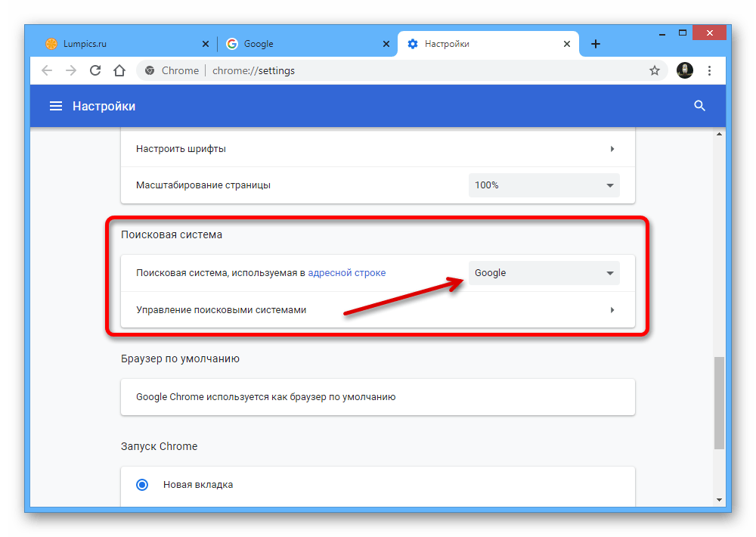
Task: Open a new tab with the plus button
Action: (596, 44)
